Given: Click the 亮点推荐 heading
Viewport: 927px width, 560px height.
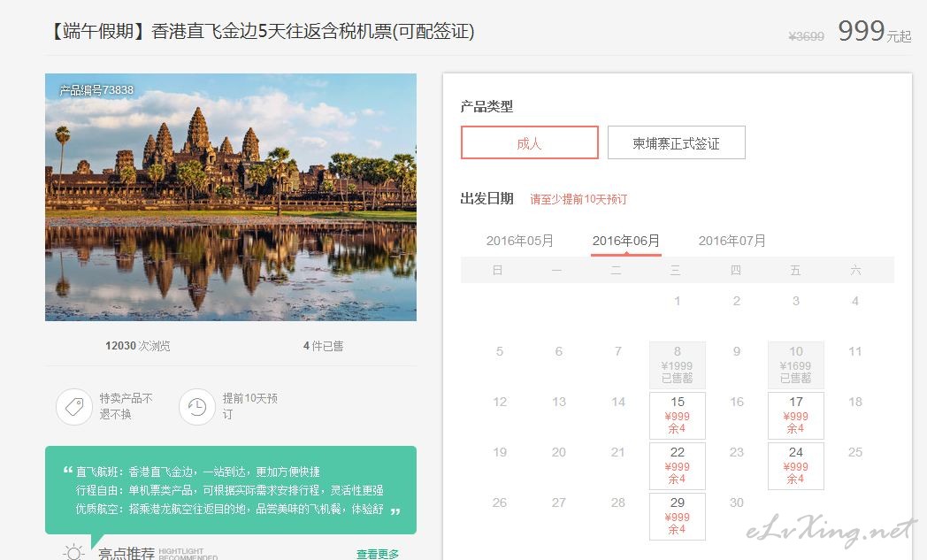Looking at the screenshot, I should click(126, 554).
